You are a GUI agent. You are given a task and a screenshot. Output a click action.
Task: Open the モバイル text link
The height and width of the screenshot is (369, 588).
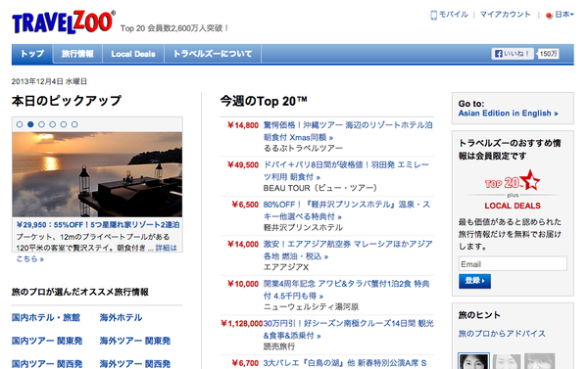454,15
